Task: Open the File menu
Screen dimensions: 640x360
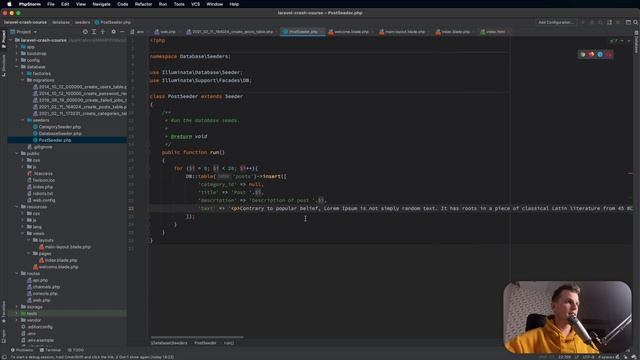Action: tap(51, 4)
